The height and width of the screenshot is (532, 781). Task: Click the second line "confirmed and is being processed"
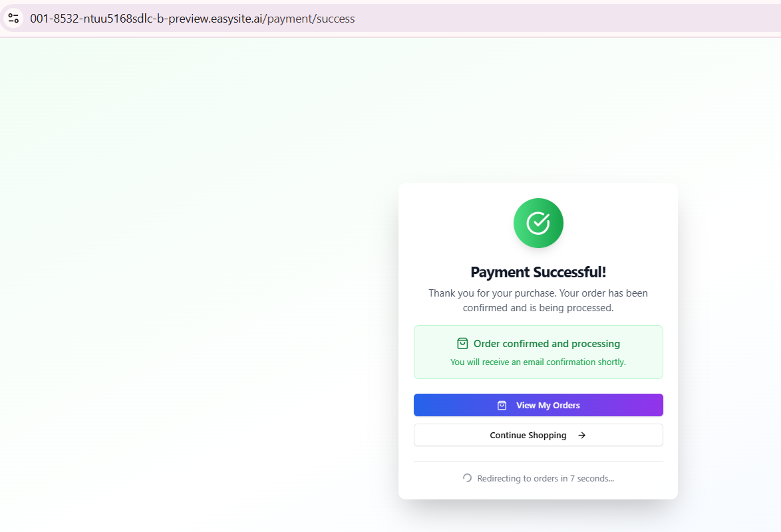(538, 309)
